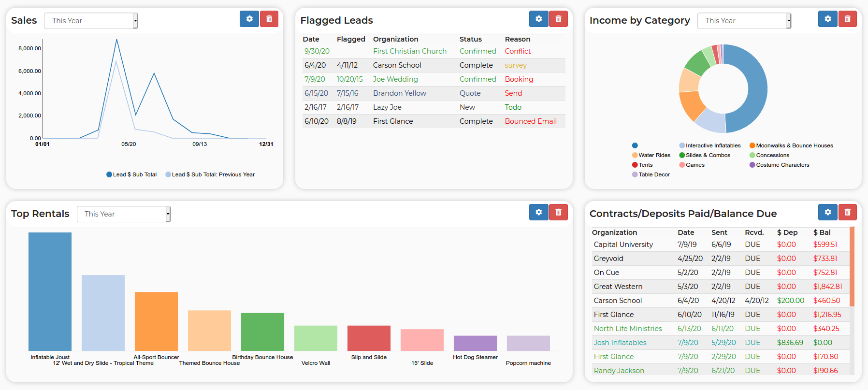
Task: Open Top Rentals This Year dropdown
Action: coord(124,214)
